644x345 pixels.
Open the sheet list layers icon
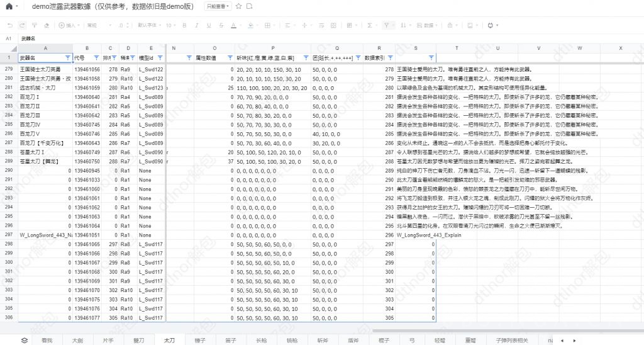point(25,341)
